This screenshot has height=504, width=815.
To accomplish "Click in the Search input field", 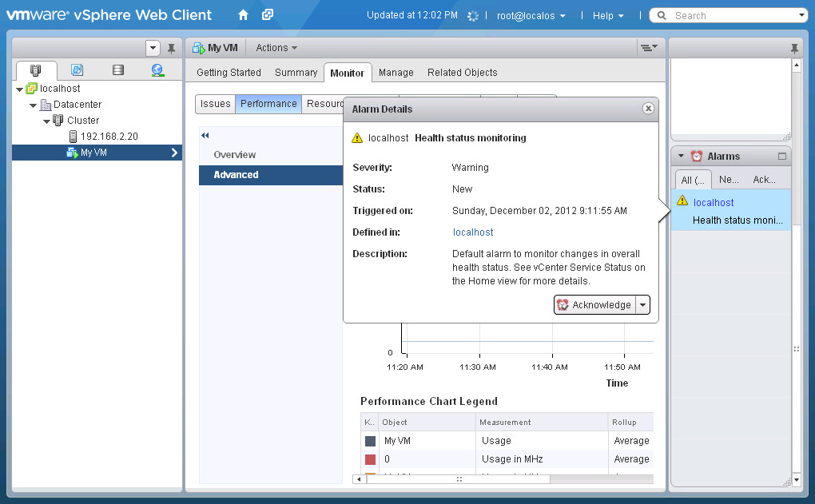I will (734, 16).
